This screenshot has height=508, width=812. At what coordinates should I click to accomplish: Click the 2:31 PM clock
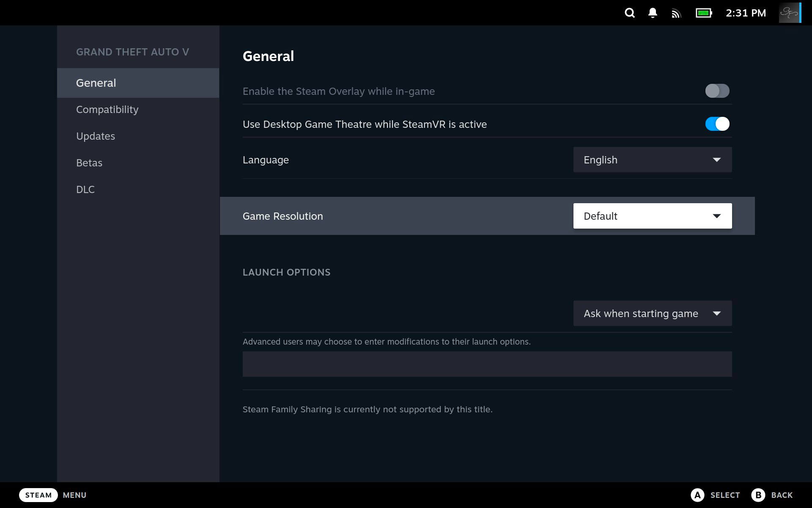pyautogui.click(x=746, y=13)
